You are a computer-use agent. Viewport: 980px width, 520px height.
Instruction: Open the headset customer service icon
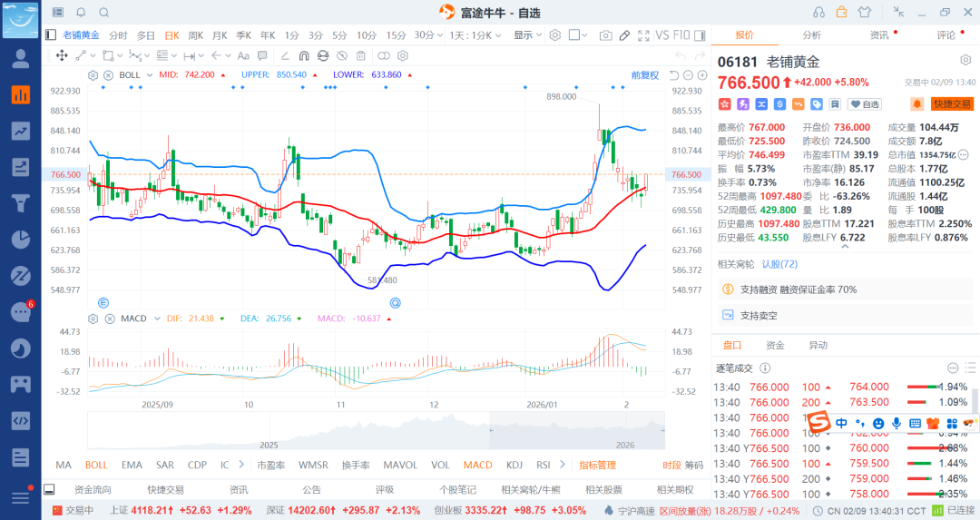click(x=819, y=12)
